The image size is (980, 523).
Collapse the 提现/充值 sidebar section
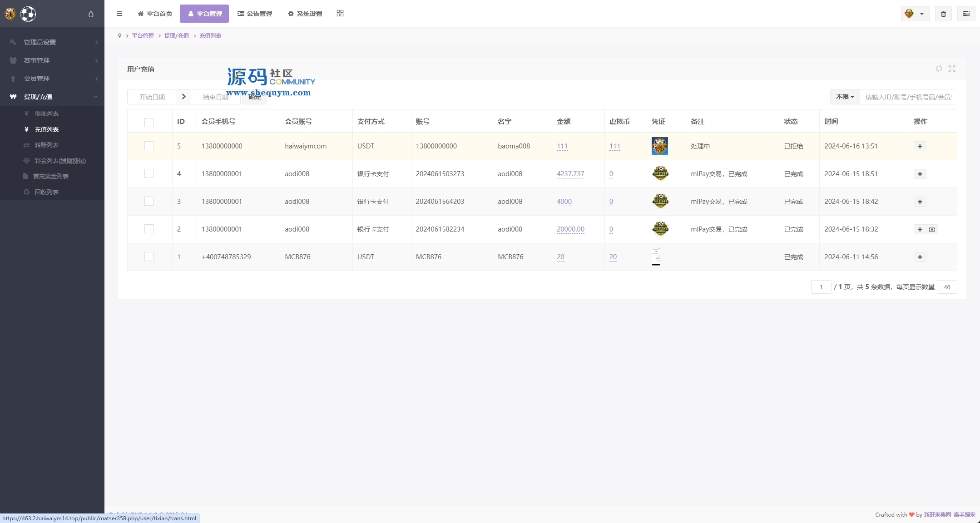[52, 97]
